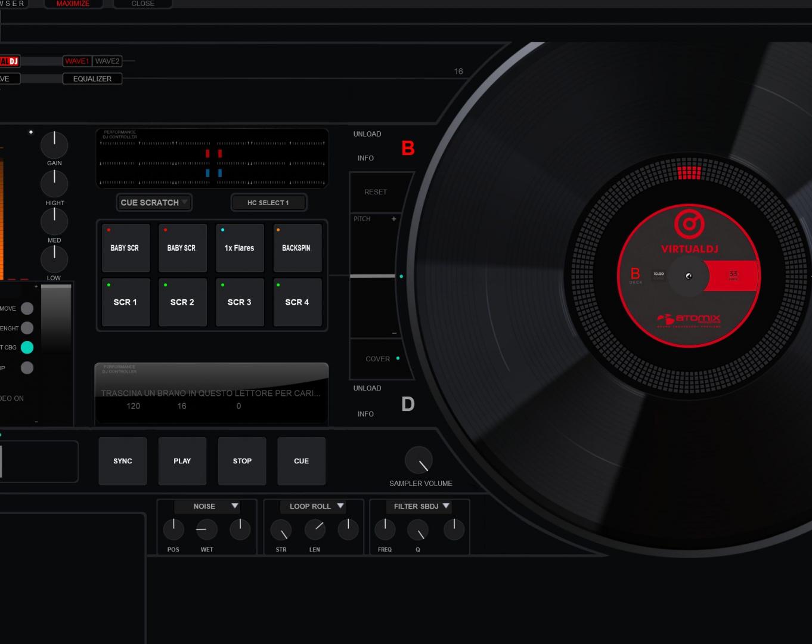
Task: Activate the BACKSPIN pad
Action: click(x=297, y=247)
